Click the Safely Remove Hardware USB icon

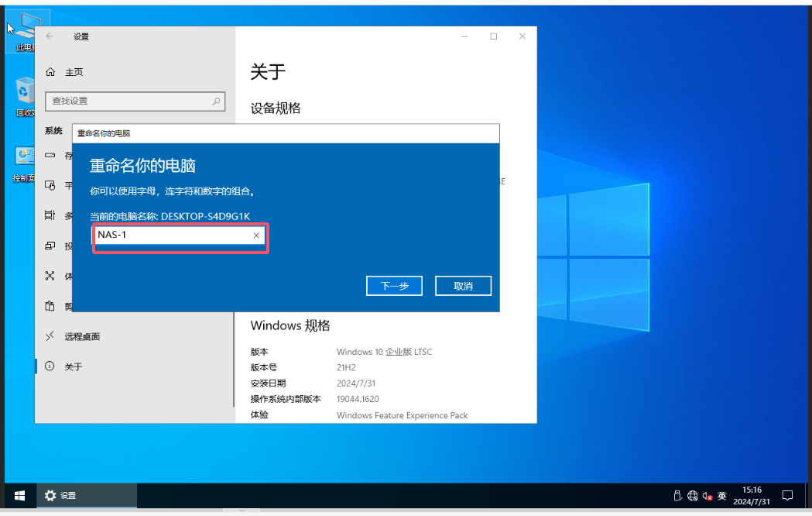(x=677, y=496)
